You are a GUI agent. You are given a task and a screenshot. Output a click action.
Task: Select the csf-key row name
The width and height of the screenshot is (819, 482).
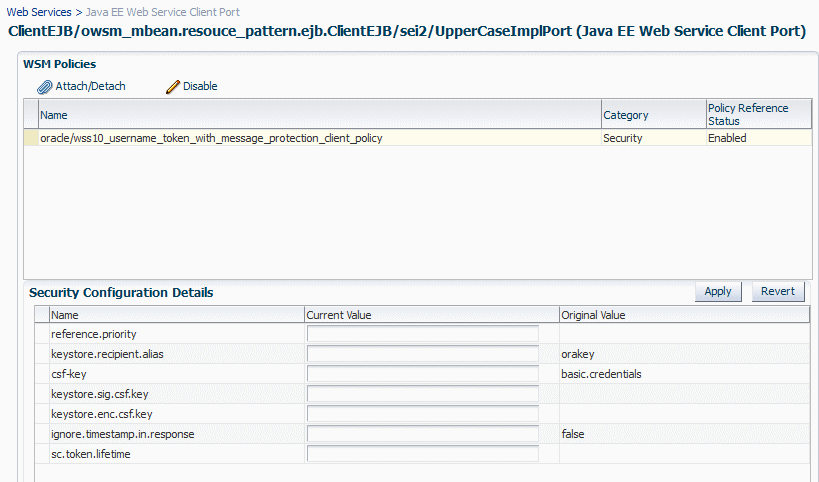68,374
